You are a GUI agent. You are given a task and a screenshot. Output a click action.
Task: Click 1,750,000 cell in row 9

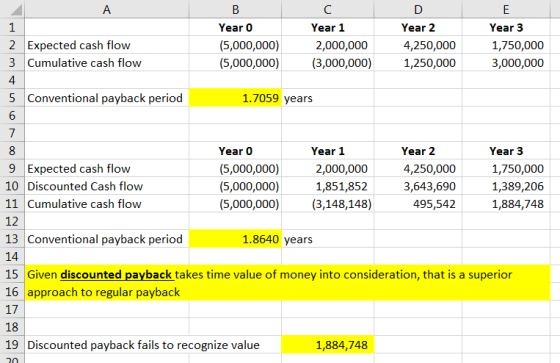tap(506, 168)
